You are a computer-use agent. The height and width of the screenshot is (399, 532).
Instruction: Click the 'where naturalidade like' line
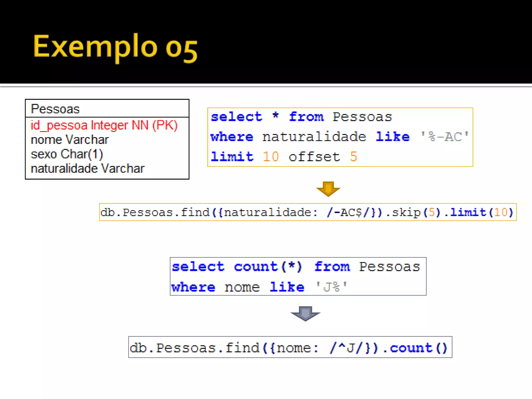(310, 137)
